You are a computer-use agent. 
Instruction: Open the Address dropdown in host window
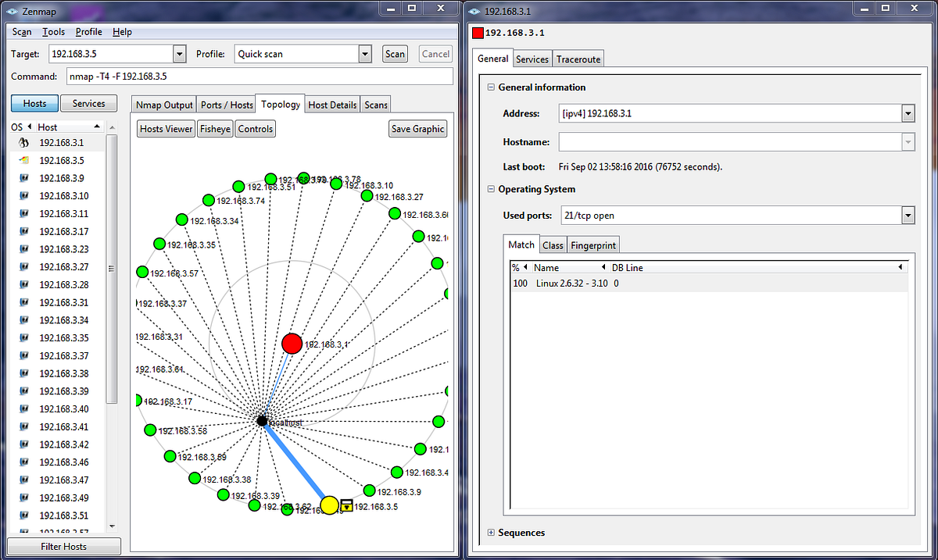click(x=908, y=113)
